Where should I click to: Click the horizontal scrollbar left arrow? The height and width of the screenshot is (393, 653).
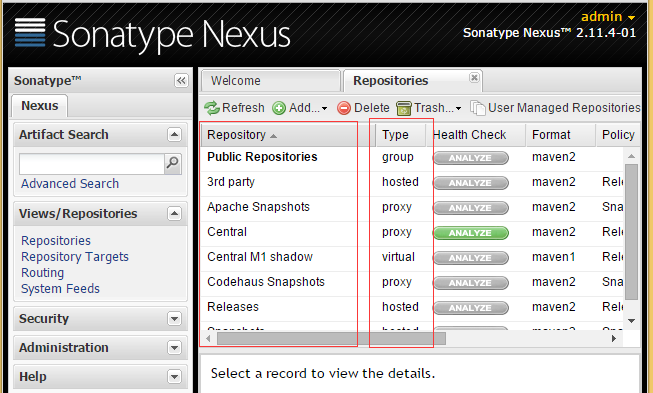[208, 338]
